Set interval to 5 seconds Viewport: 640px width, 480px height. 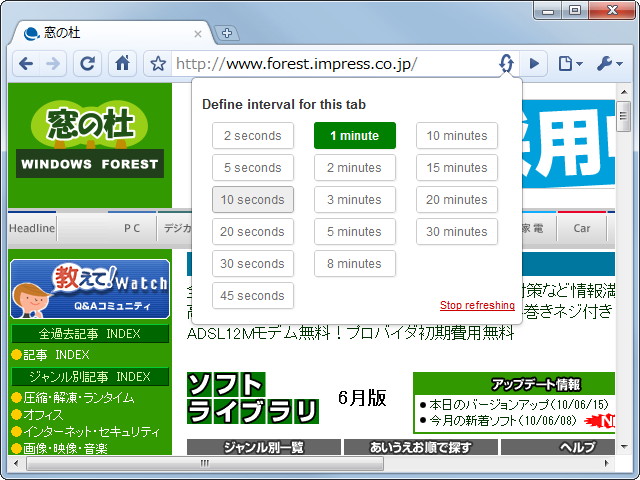[253, 167]
